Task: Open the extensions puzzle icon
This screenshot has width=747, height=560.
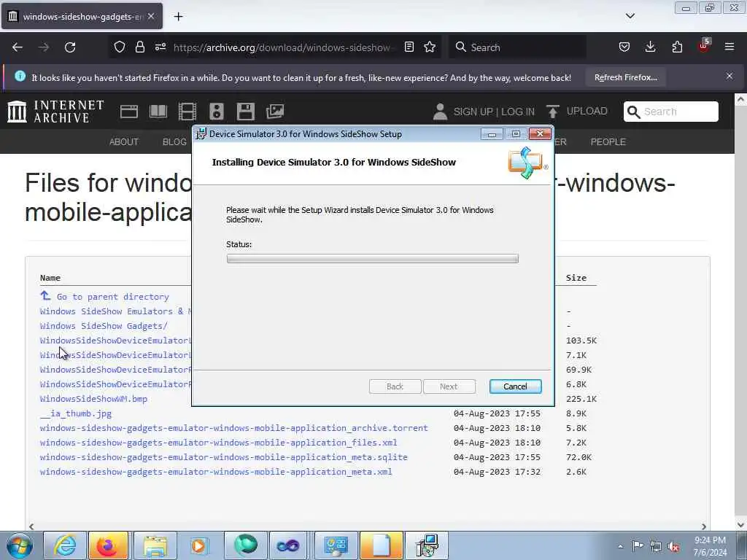Action: (x=677, y=47)
